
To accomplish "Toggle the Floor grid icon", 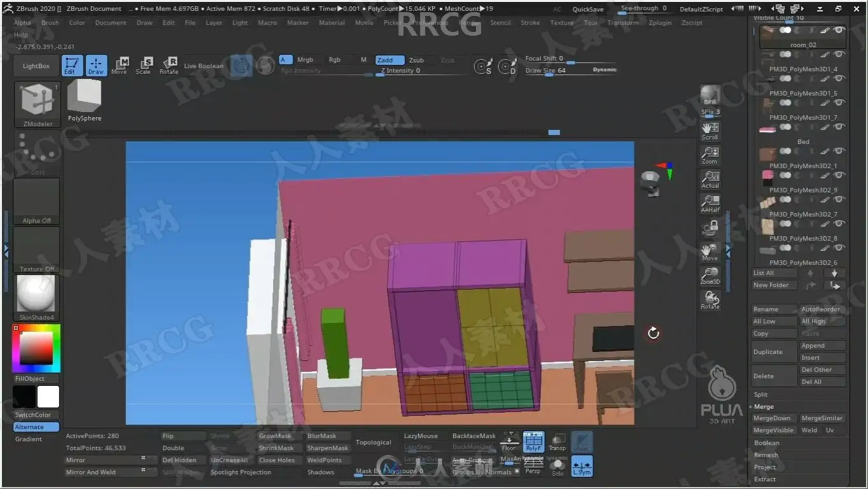I will [x=509, y=442].
